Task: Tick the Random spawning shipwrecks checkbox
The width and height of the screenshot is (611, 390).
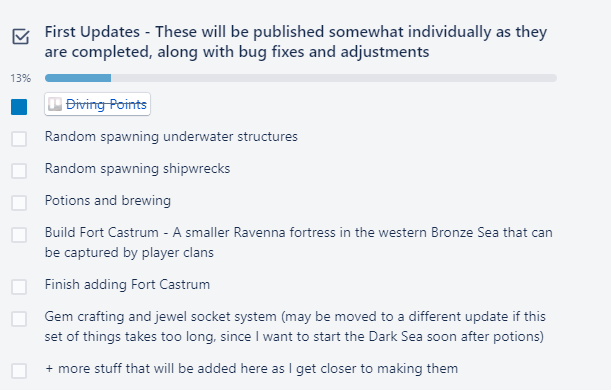Action: coord(19,171)
